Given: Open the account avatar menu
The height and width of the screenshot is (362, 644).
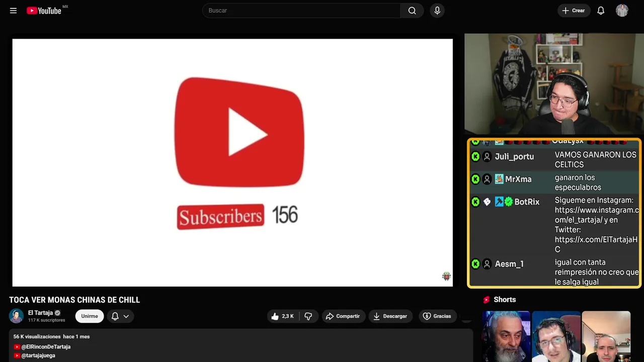Looking at the screenshot, I should click(x=622, y=11).
